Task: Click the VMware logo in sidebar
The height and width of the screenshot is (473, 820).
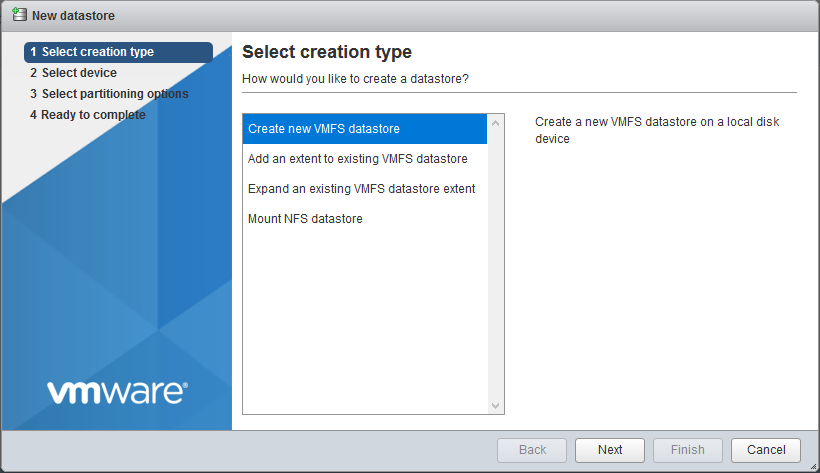Action: [116, 391]
